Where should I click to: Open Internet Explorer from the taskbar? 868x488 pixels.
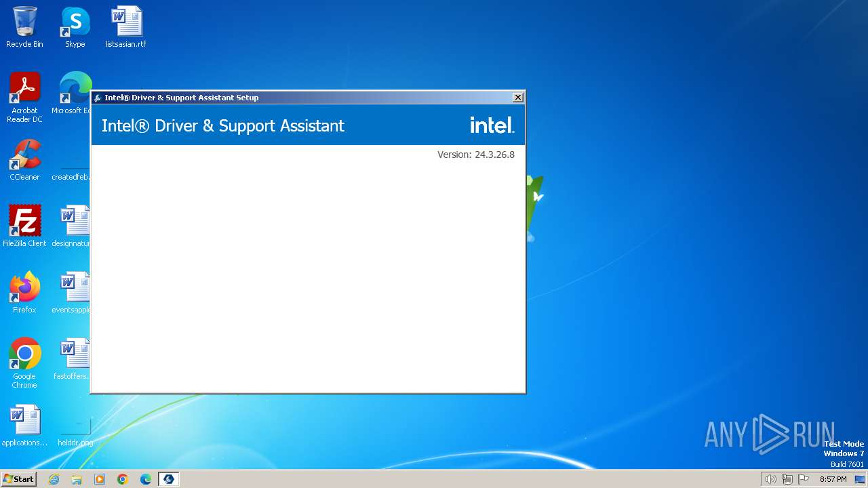54,479
